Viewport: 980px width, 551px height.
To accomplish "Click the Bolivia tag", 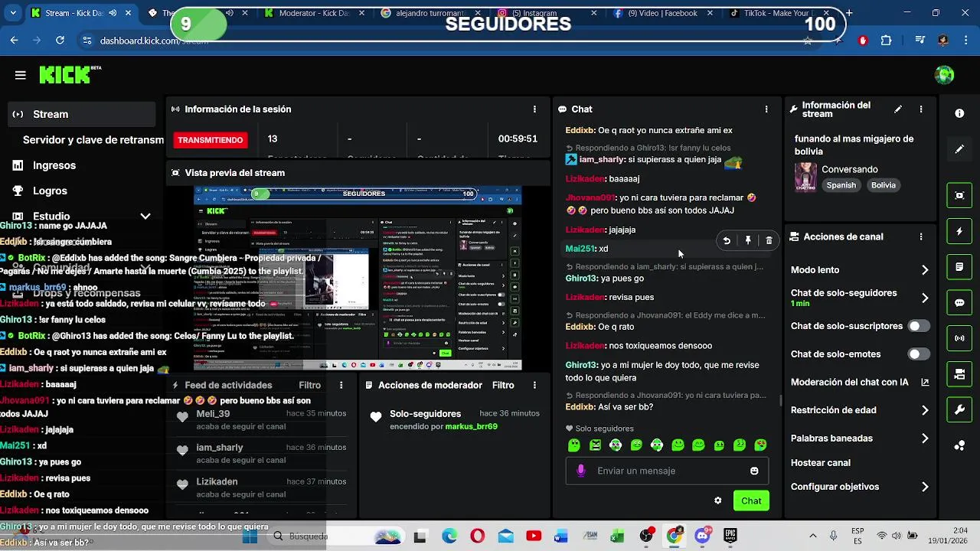I will (883, 185).
